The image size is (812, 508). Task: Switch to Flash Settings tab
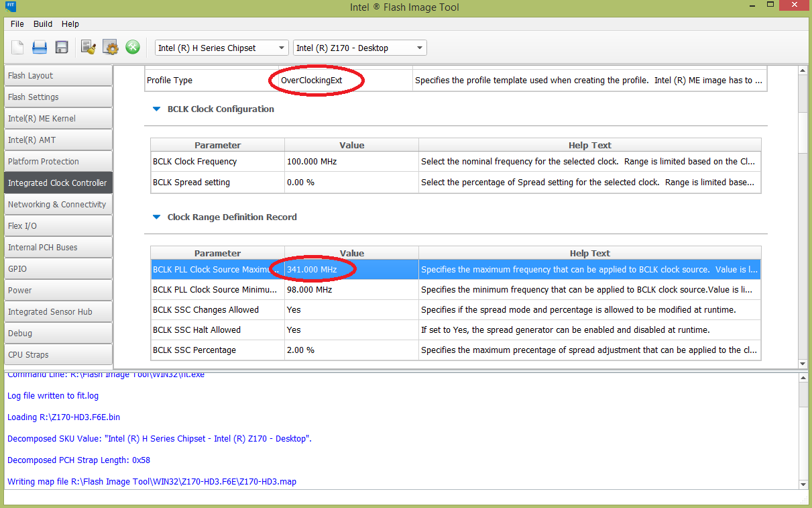[58, 97]
